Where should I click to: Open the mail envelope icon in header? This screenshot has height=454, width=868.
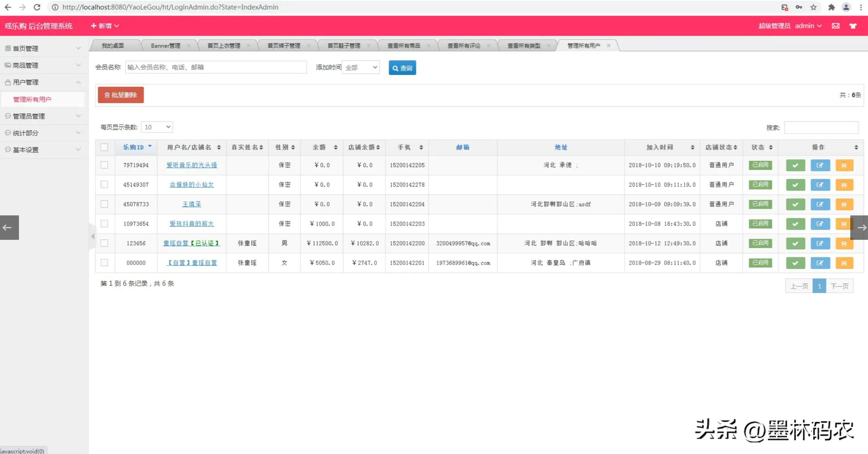[x=836, y=26]
